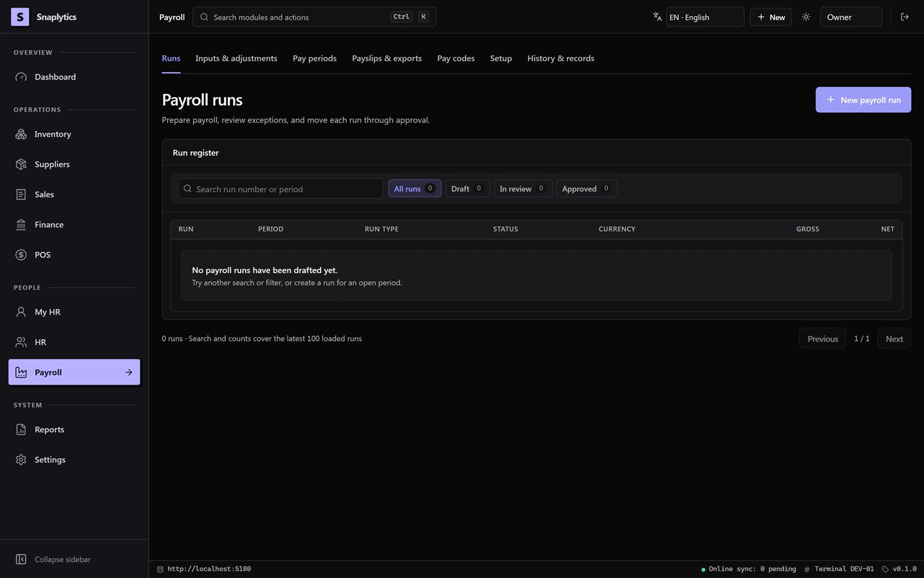Click the Sales receipt icon
Image resolution: width=924 pixels, height=578 pixels.
point(21,195)
